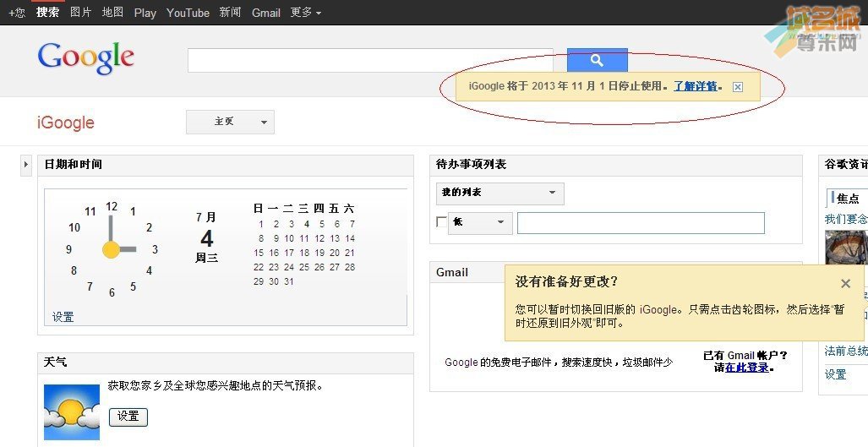Click the 在此登录 Gmail link
The width and height of the screenshot is (868, 447).
point(747,368)
